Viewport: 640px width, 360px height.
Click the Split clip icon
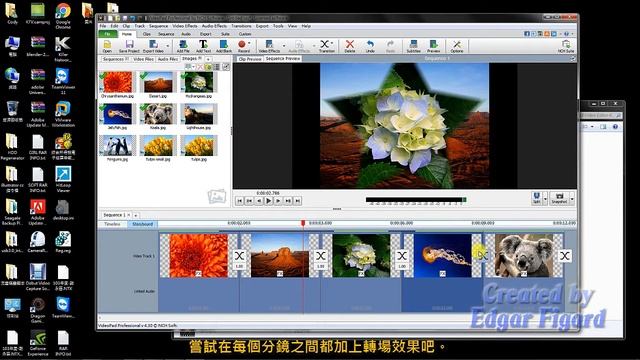tap(536, 198)
